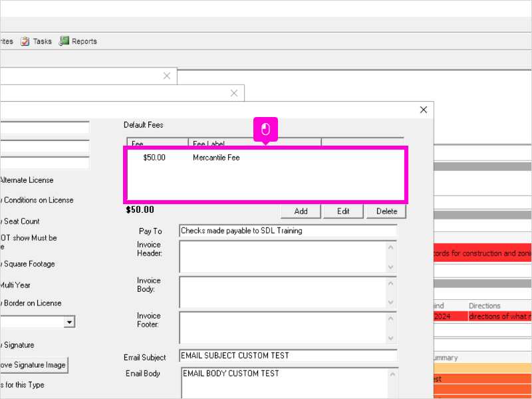Delete the selected default fee
Screen dimensions: 532x399
pos(386,211)
